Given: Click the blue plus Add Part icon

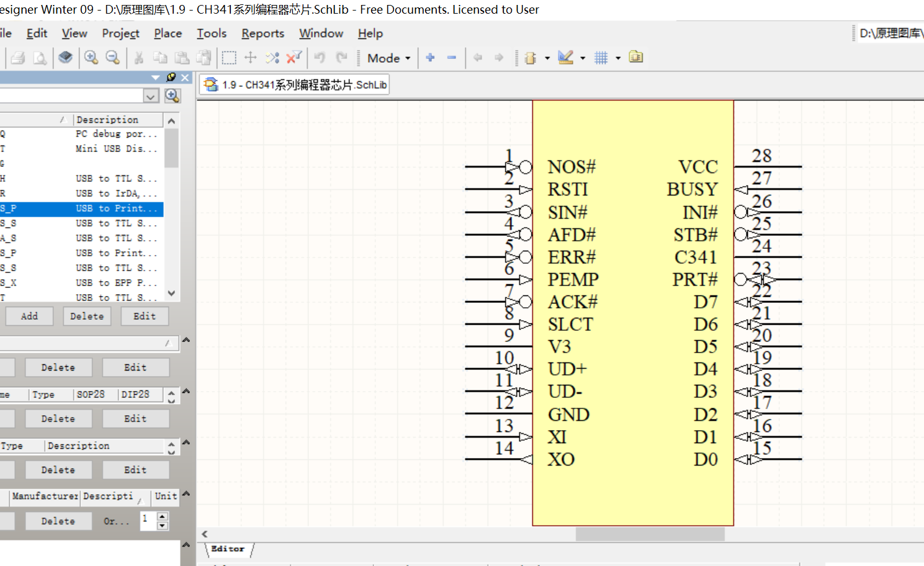Looking at the screenshot, I should [430, 58].
